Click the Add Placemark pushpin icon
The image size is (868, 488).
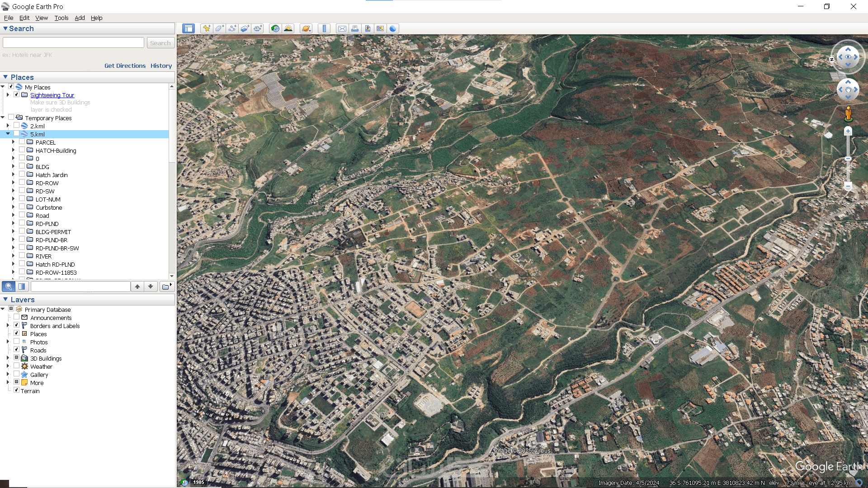(x=207, y=28)
